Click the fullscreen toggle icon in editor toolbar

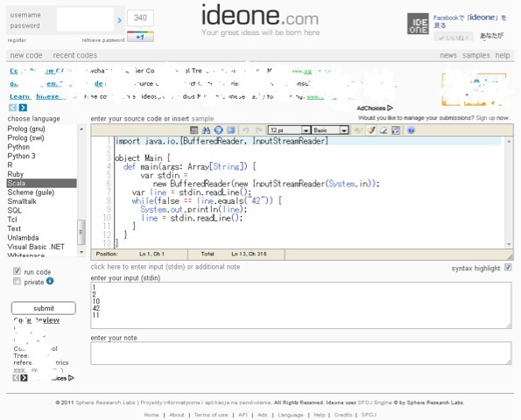[231, 130]
